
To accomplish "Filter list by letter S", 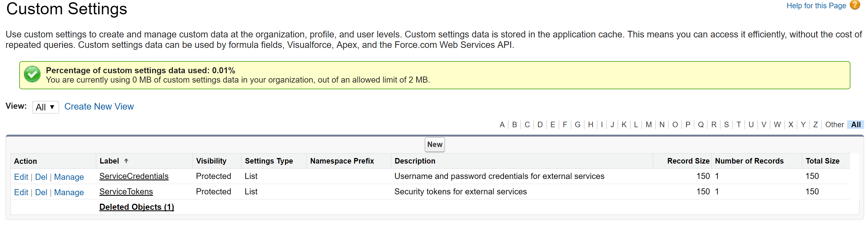I will click(726, 125).
